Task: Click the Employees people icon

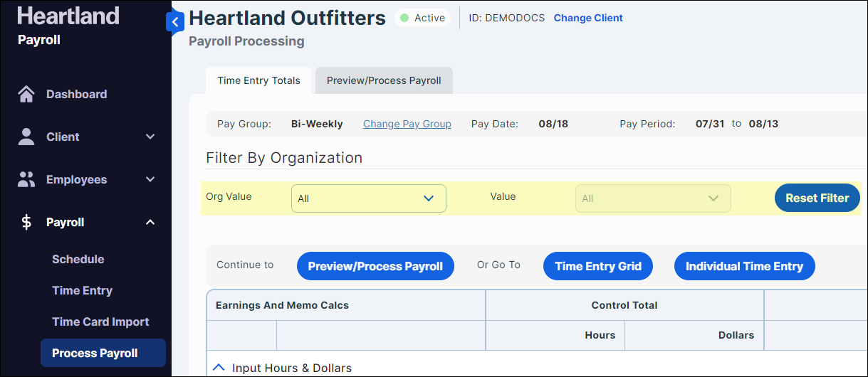Action: 26,179
